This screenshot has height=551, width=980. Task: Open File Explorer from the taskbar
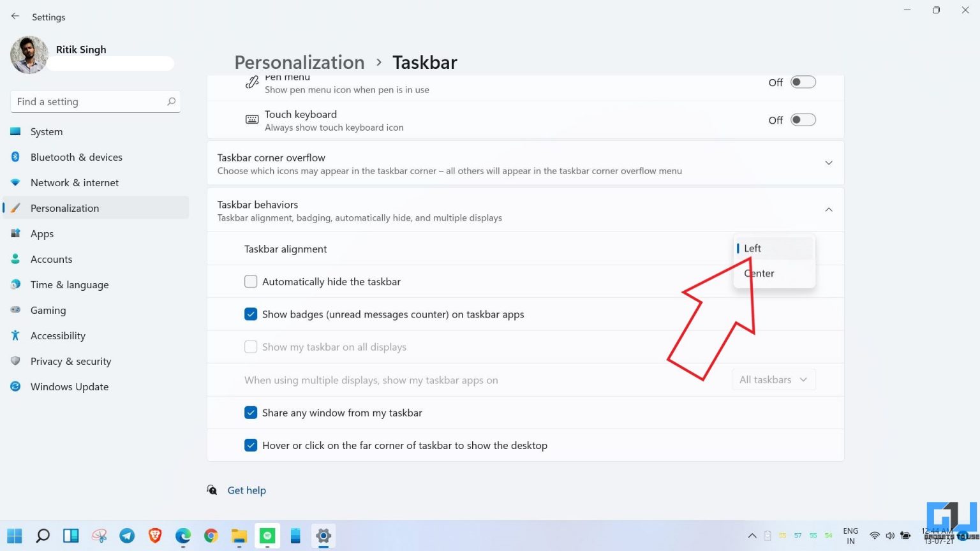point(239,536)
